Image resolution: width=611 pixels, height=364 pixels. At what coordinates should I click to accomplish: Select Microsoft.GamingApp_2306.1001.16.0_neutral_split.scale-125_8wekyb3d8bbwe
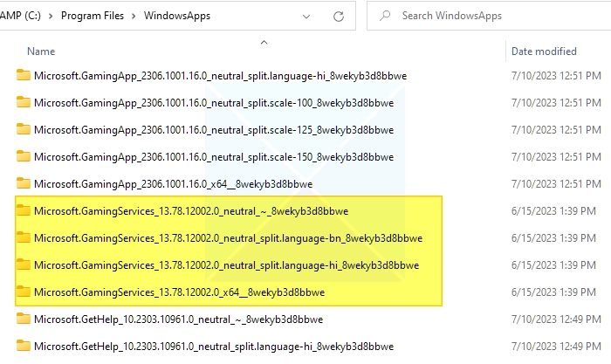(x=214, y=130)
